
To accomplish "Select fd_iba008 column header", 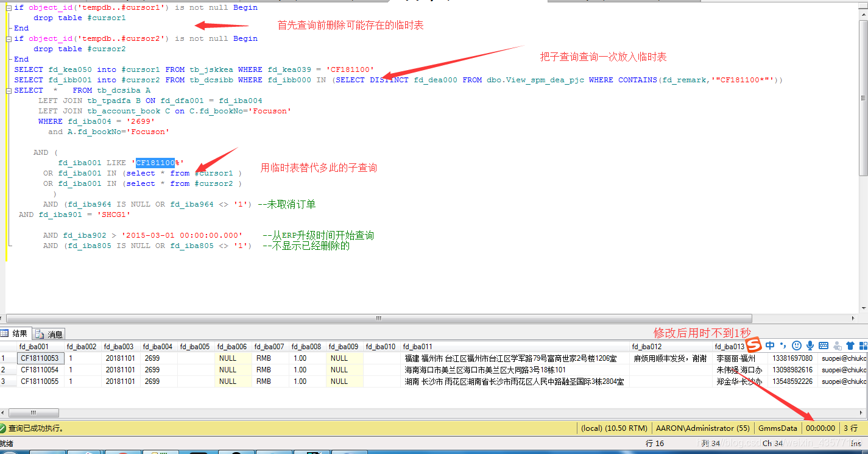I will tap(308, 347).
